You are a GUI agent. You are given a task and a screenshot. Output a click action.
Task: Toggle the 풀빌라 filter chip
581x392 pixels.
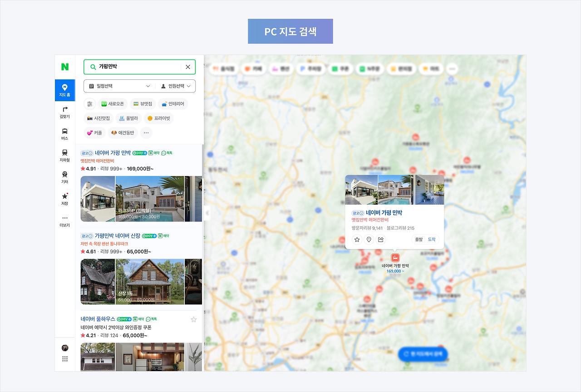tap(128, 118)
